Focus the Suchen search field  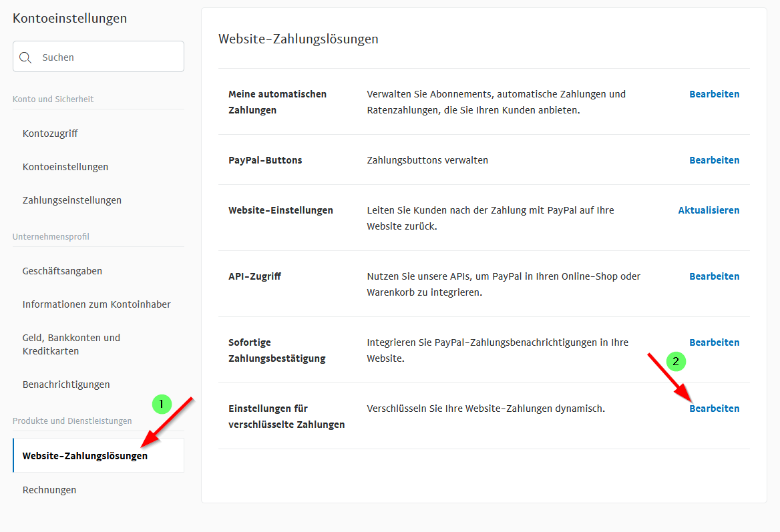[107, 57]
